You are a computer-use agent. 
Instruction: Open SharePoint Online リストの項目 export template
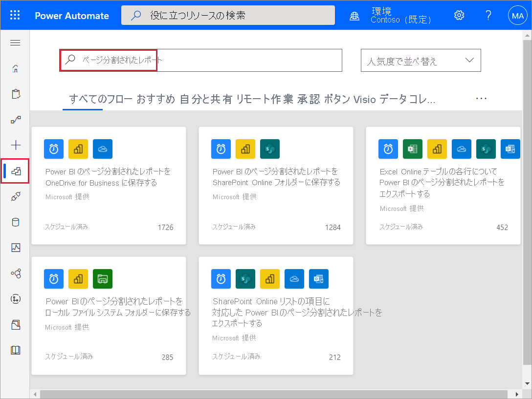[x=297, y=312]
